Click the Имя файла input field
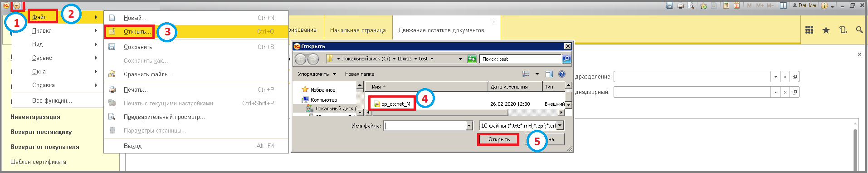This screenshot has width=868, height=173. coord(424,126)
